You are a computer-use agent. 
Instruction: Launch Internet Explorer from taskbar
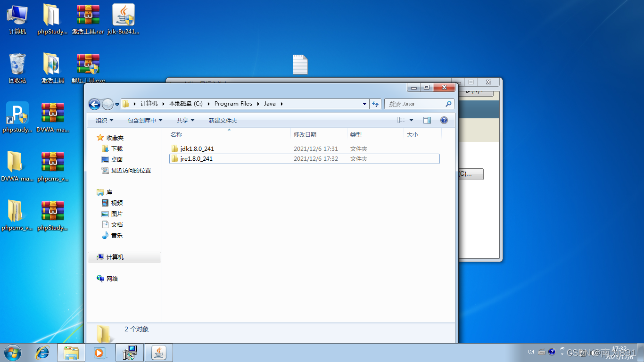[x=43, y=353]
